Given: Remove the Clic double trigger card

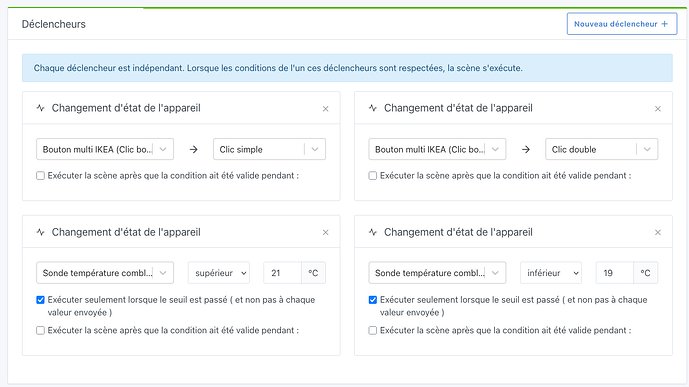Looking at the screenshot, I should (x=657, y=109).
